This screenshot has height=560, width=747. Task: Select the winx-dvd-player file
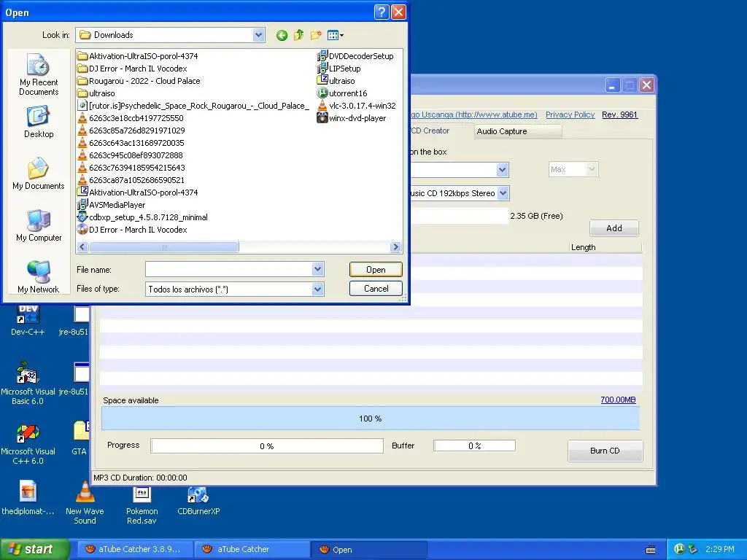pos(352,118)
